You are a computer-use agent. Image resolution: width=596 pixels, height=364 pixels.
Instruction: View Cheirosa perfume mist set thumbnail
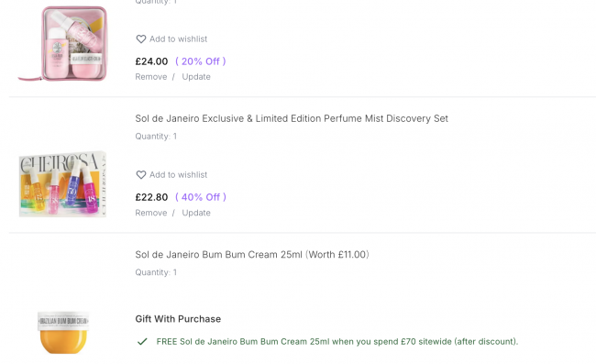point(62,184)
